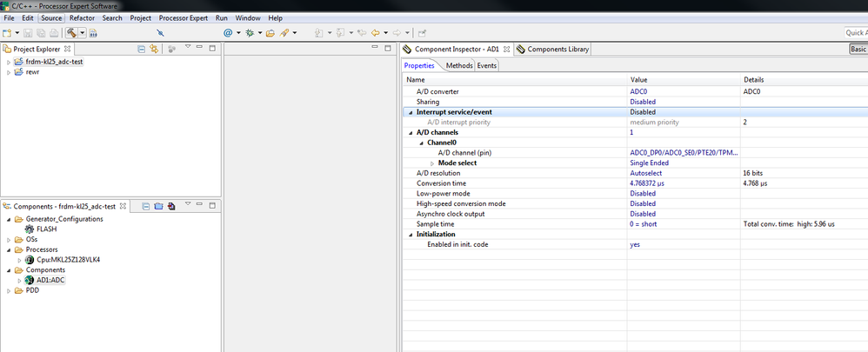Open the Edit menu
Image resolution: width=868 pixels, height=352 pixels.
(x=28, y=17)
